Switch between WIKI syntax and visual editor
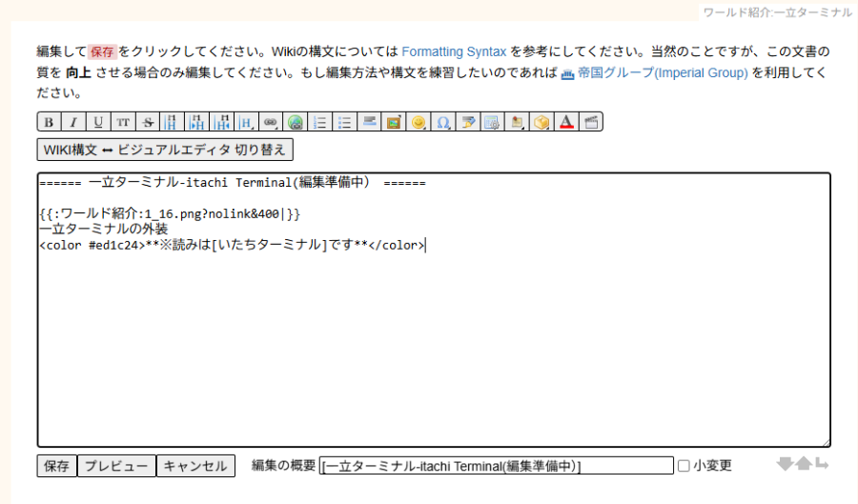This screenshot has height=504, width=858. [x=165, y=150]
